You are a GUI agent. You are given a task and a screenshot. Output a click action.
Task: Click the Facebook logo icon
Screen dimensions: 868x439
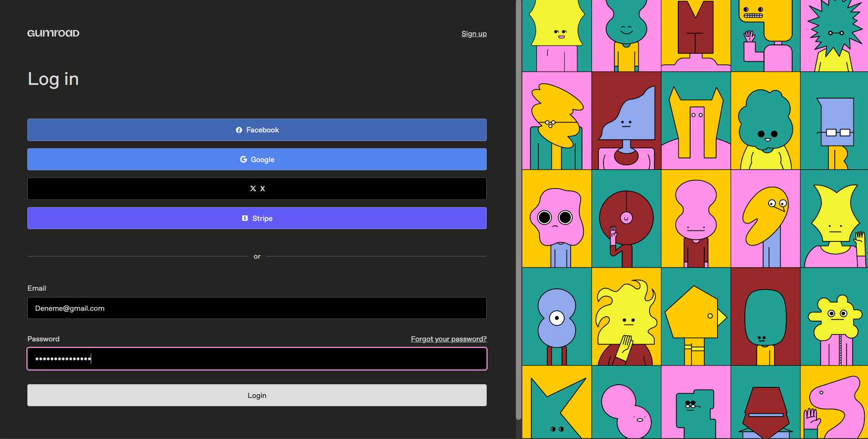pos(239,130)
